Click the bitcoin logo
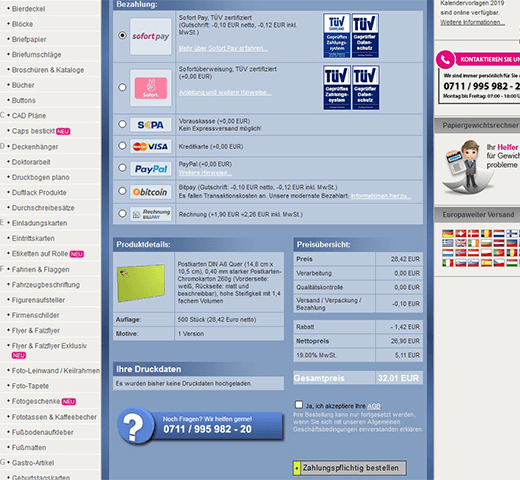 click(x=151, y=192)
